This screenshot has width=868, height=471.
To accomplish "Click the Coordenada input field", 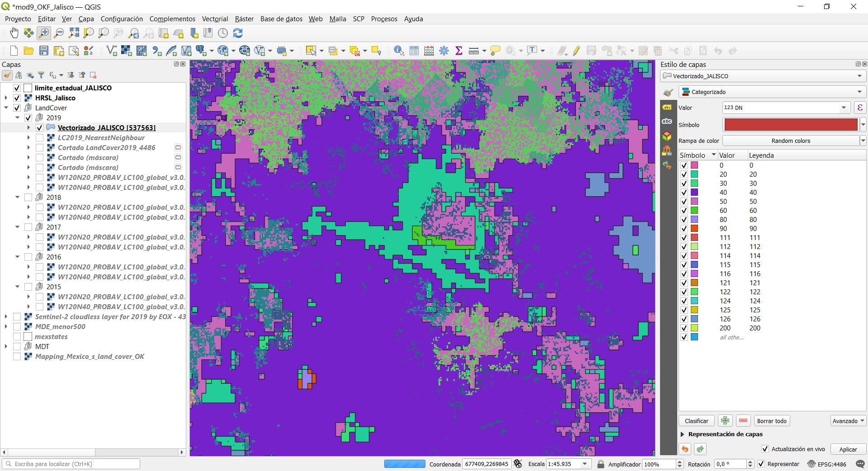I will (486, 464).
